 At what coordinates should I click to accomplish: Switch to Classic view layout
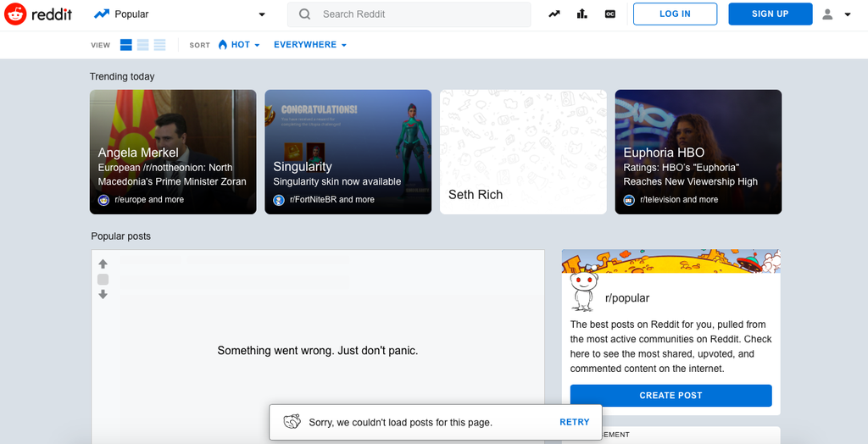coord(142,45)
